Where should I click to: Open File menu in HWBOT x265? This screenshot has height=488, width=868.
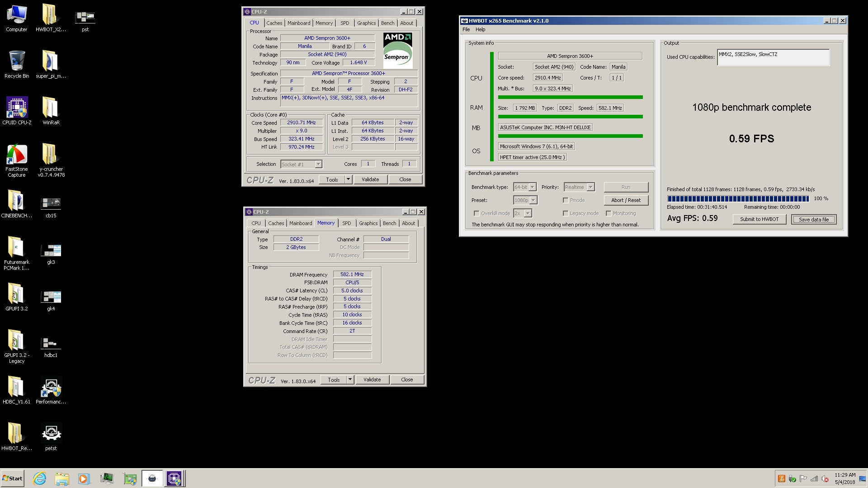[466, 29]
